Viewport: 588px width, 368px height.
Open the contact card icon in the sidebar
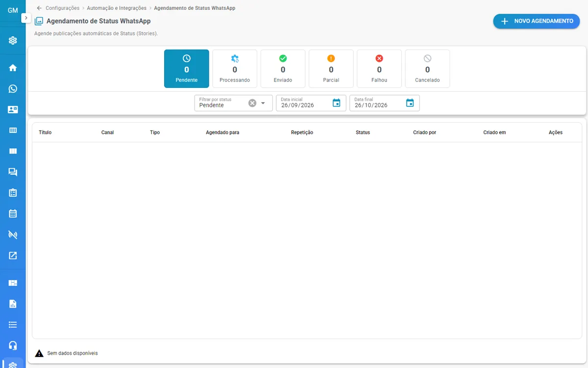(13, 109)
